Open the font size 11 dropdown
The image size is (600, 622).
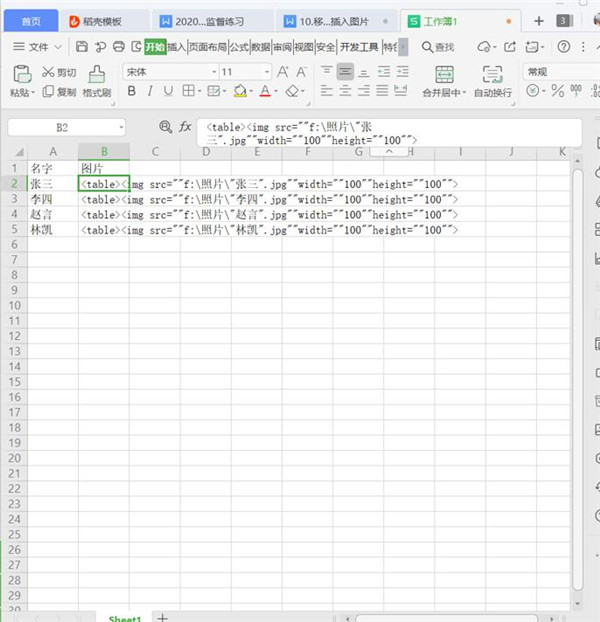[267, 72]
